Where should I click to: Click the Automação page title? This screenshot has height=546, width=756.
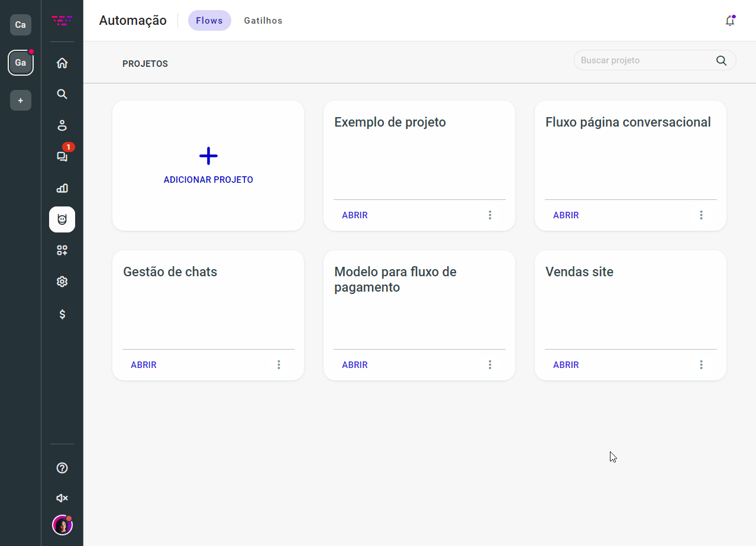coord(133,21)
